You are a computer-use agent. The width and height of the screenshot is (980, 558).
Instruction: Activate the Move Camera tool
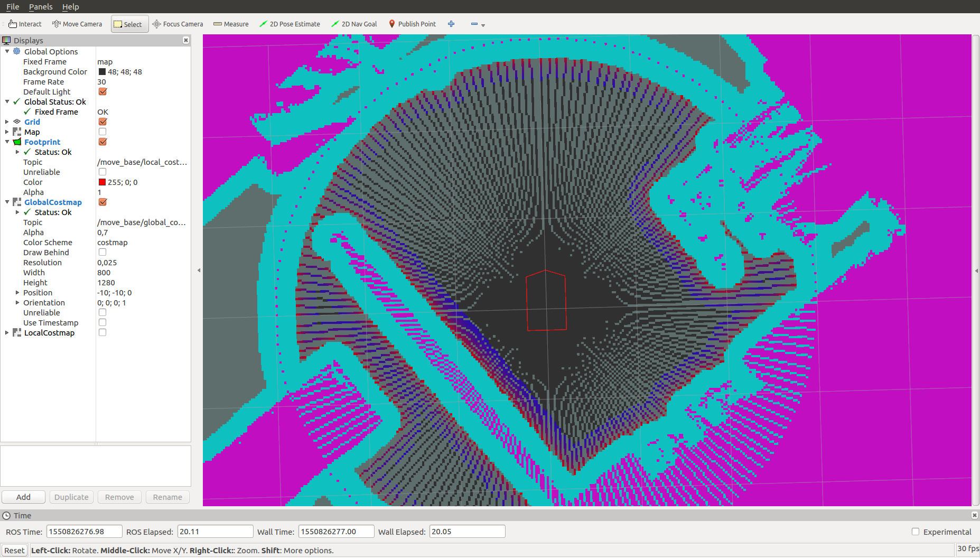click(77, 24)
